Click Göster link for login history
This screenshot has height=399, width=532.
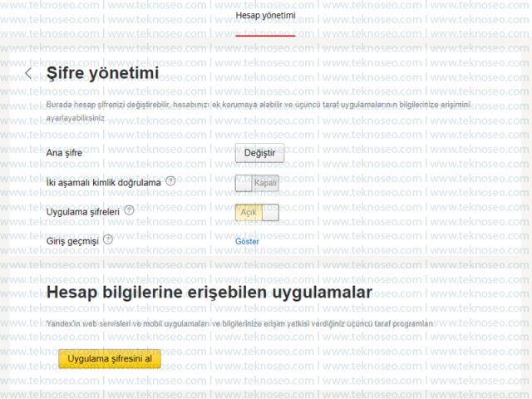point(247,242)
